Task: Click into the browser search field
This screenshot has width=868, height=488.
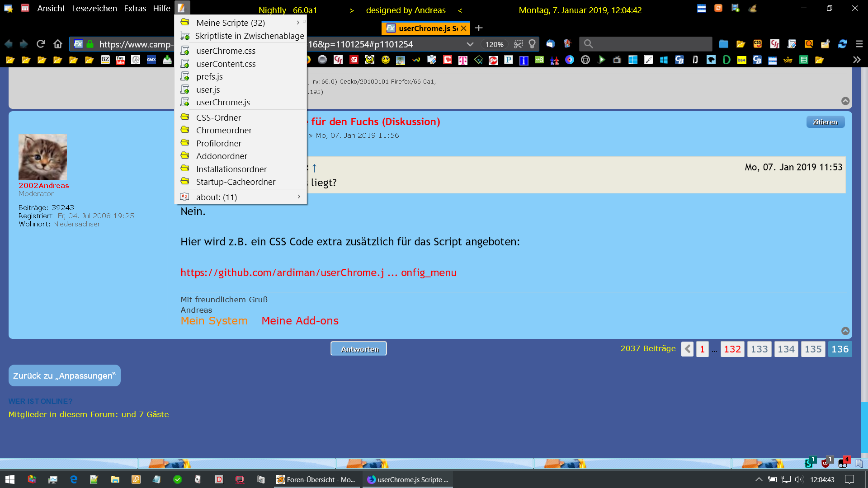Action: [651, 44]
